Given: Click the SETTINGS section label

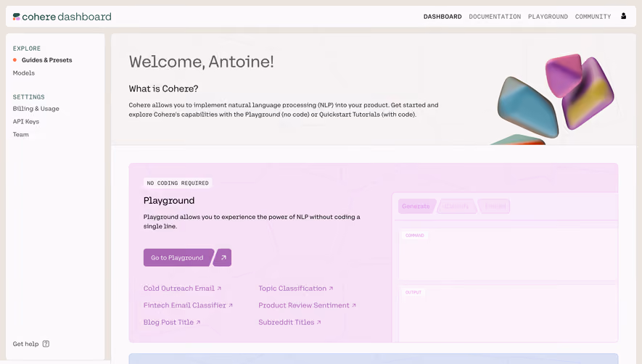Looking at the screenshot, I should [x=29, y=97].
